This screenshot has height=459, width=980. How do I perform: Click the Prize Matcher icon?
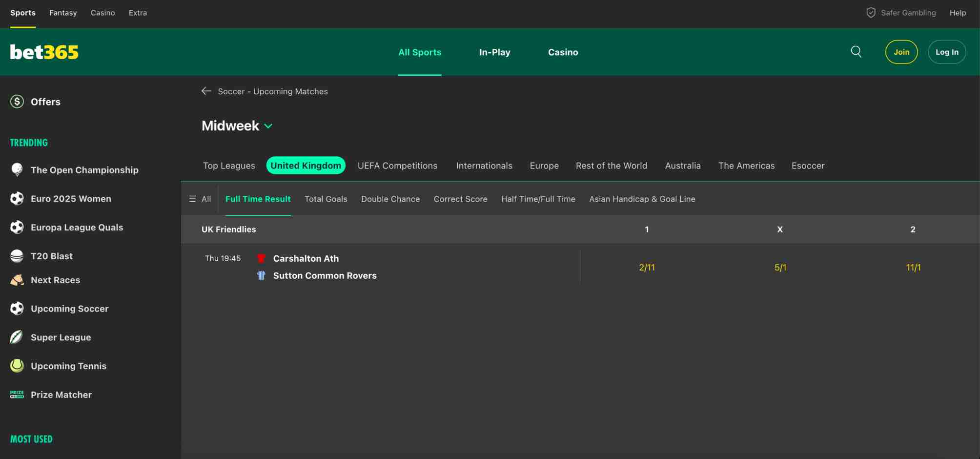pos(17,395)
